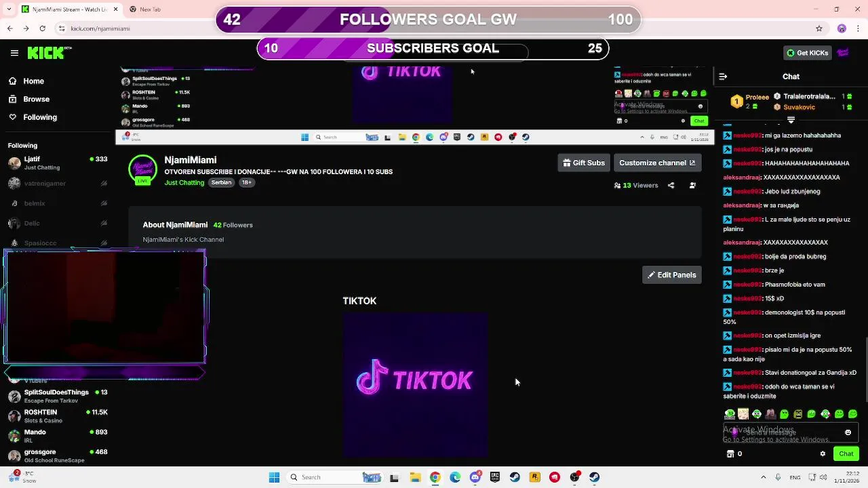Click the Serbian language tag
Screen dimensions: 868x488
[x=221, y=183]
